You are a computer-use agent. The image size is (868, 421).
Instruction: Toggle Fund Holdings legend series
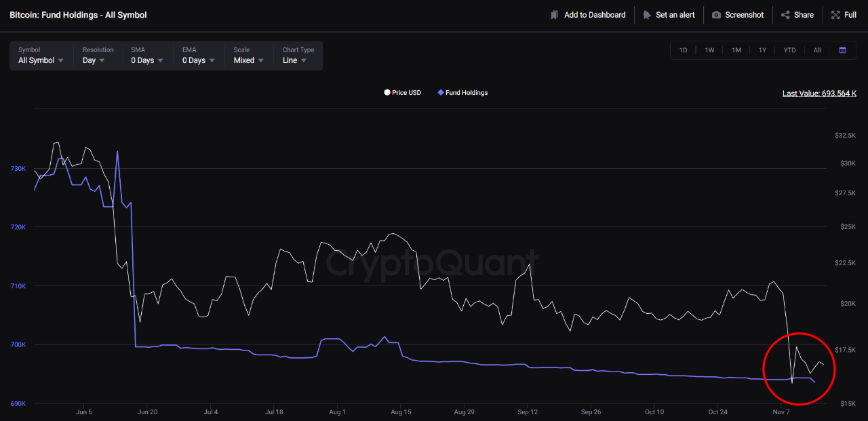[462, 93]
